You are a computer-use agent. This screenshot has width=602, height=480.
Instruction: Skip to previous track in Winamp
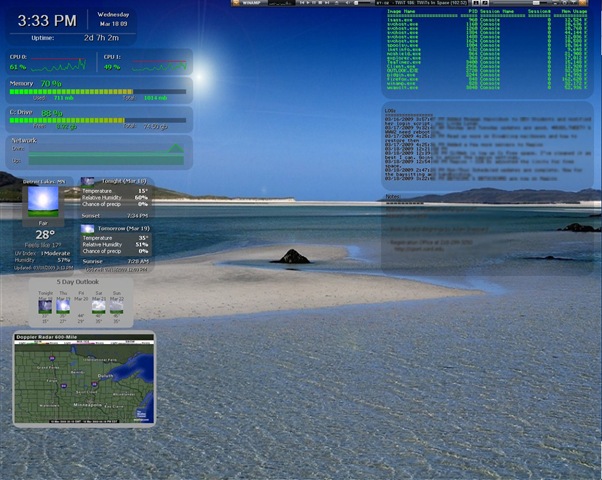pos(302,3)
